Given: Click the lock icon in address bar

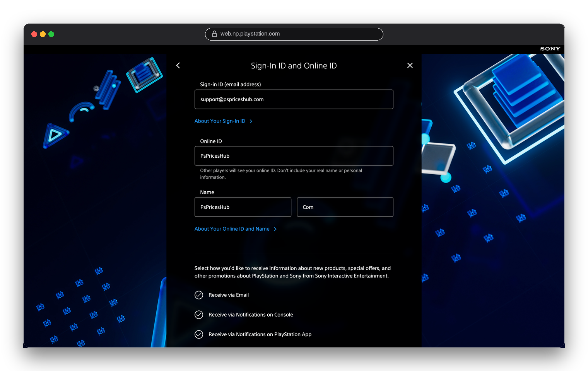Looking at the screenshot, I should 214,34.
